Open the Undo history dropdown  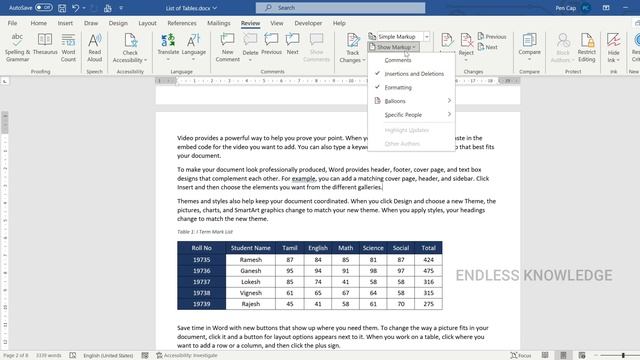[84, 8]
